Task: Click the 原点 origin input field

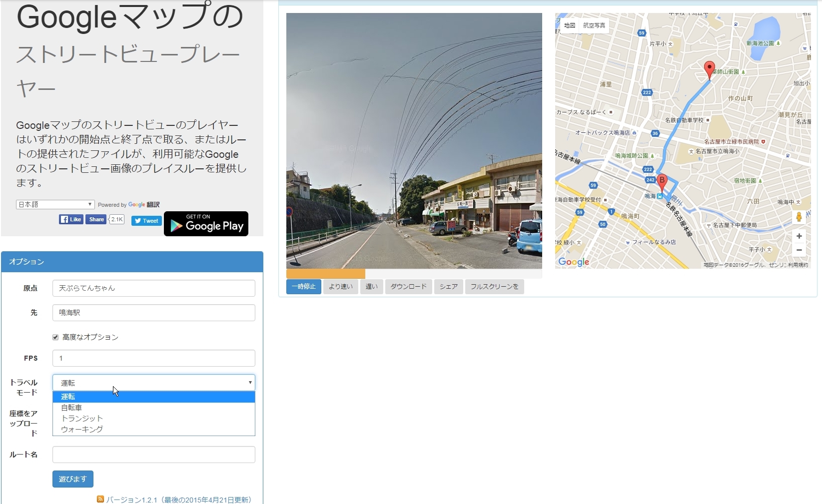Action: pos(154,288)
